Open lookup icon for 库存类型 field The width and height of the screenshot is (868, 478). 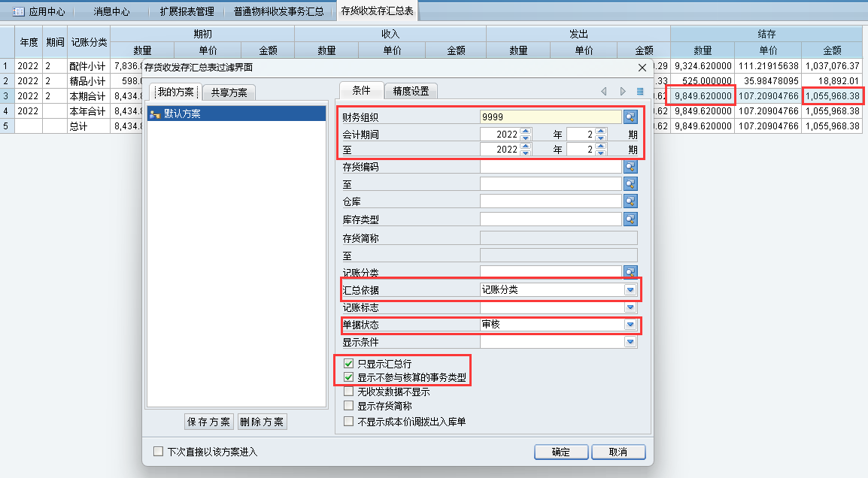pyautogui.click(x=630, y=219)
